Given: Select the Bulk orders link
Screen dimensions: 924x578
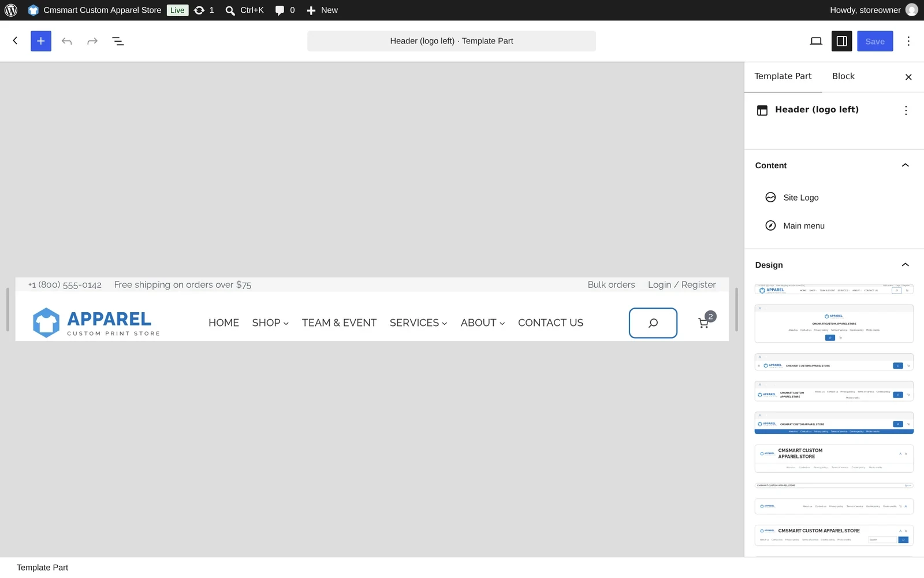Looking at the screenshot, I should point(611,284).
